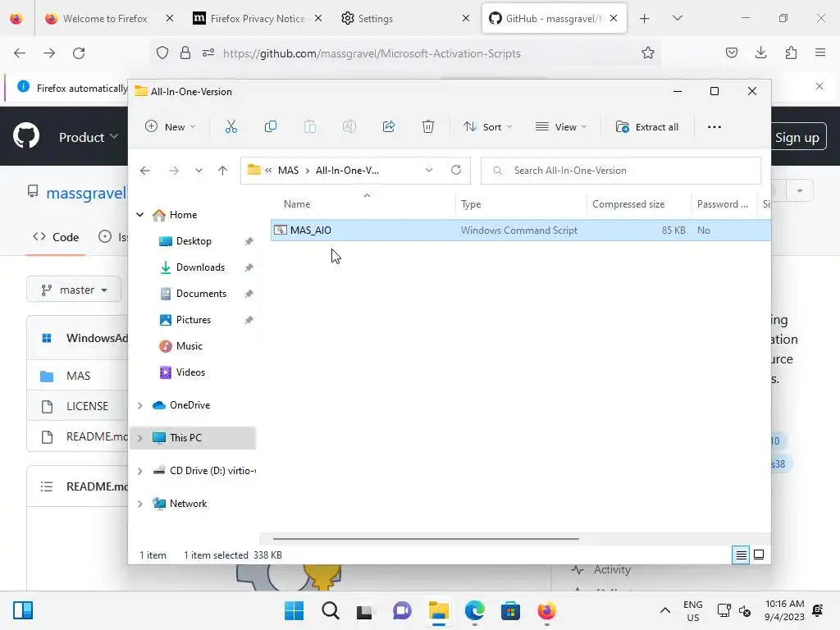Switch to Firefox Privacy Notice tab
The width and height of the screenshot is (840, 630).
click(x=257, y=18)
